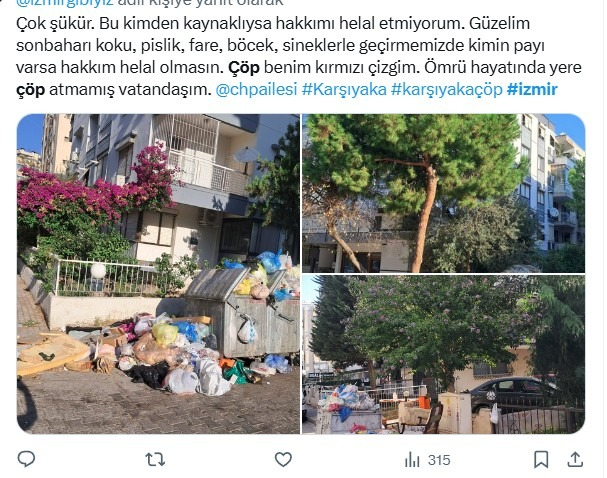607x478 pixels.
Task: Click the black car in bottom photo
Action: pos(513,393)
